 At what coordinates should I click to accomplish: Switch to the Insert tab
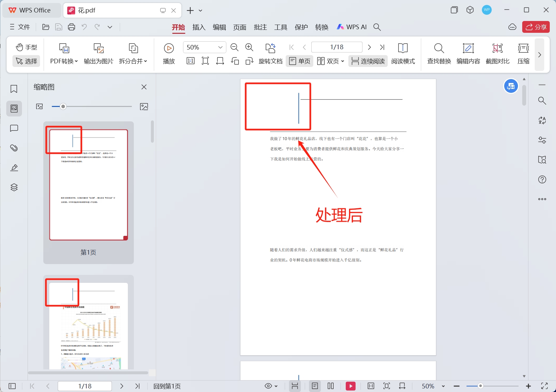pyautogui.click(x=199, y=27)
